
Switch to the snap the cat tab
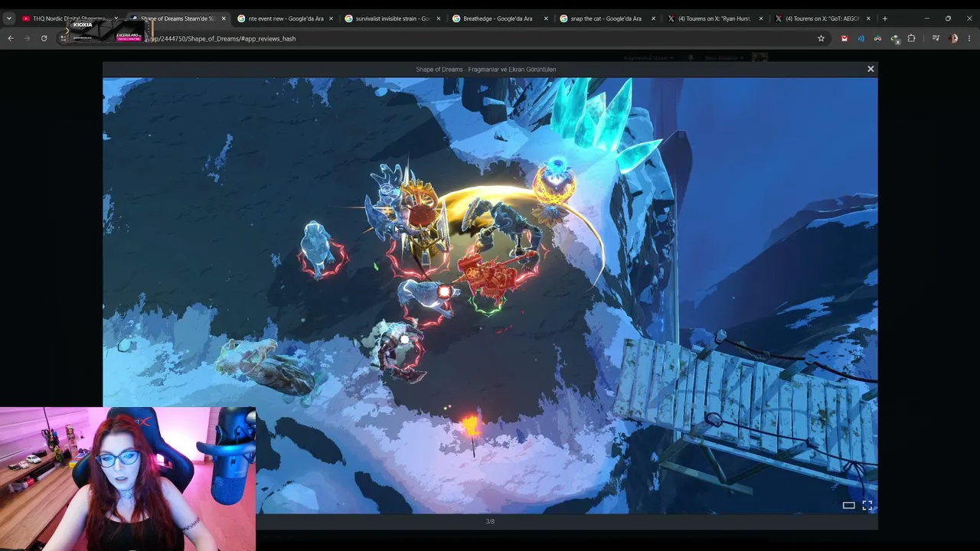pyautogui.click(x=606, y=18)
